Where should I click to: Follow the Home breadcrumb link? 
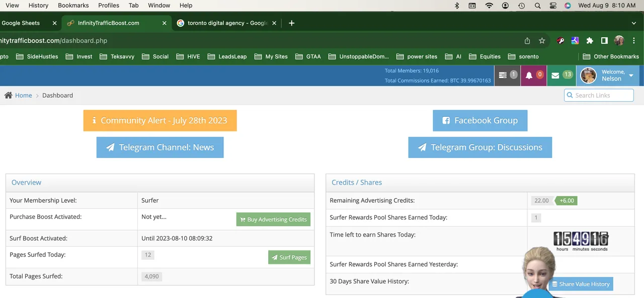[x=24, y=95]
